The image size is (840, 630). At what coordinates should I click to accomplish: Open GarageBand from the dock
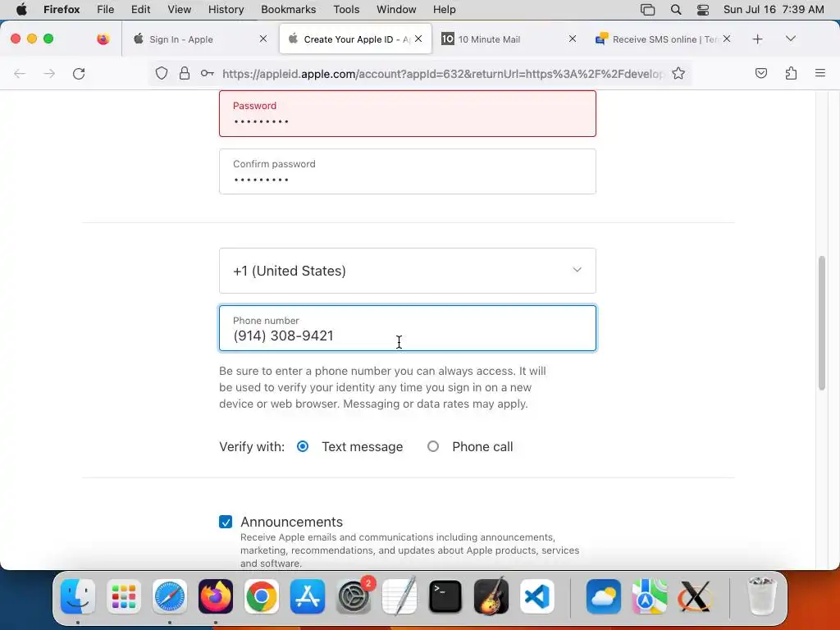(x=491, y=596)
